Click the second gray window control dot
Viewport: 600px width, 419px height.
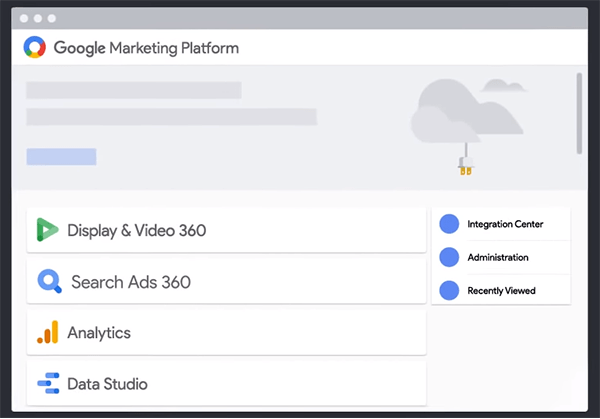point(38,18)
